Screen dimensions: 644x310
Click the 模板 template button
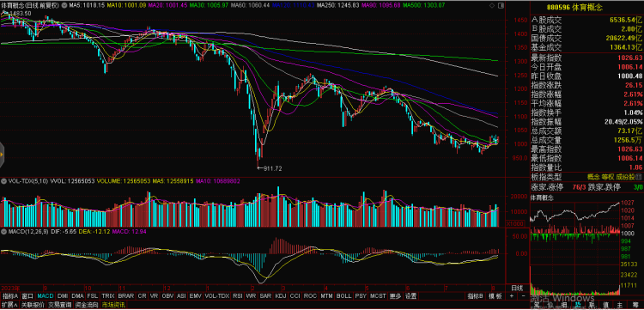click(496, 296)
